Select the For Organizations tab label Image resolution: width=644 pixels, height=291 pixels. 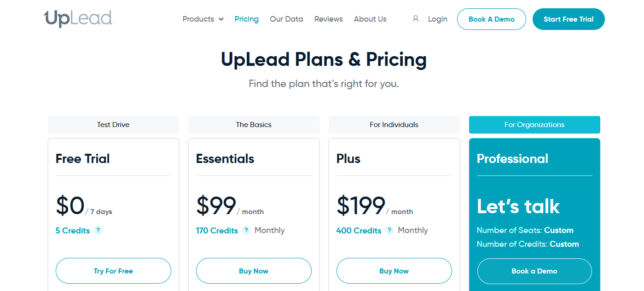click(534, 125)
